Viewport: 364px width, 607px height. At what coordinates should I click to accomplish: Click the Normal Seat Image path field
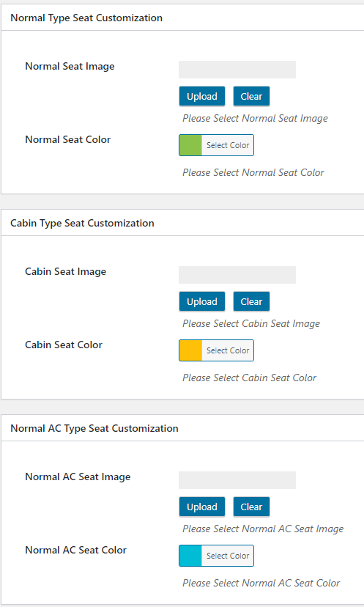coord(237,70)
